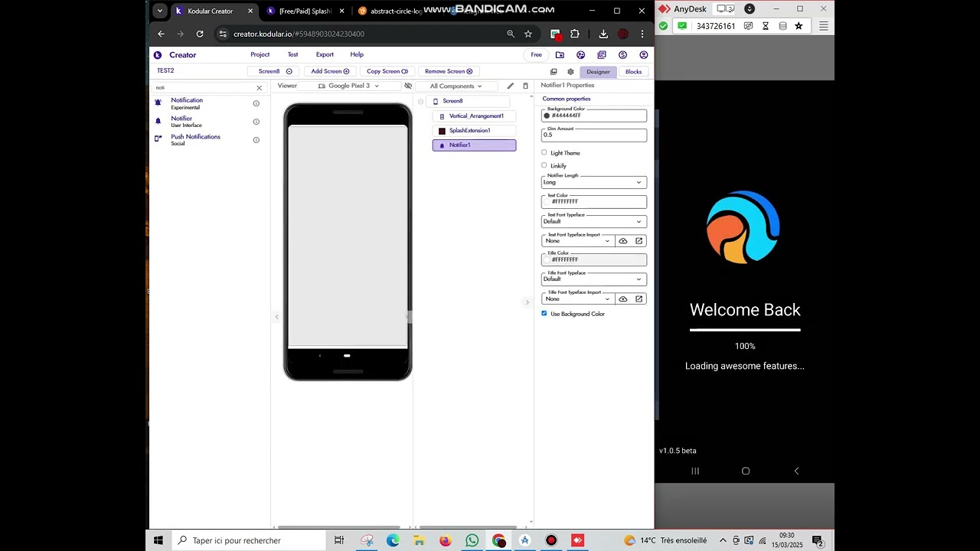Viewport: 980px width, 551px height.
Task: Check the Linkify option
Action: [x=544, y=165]
